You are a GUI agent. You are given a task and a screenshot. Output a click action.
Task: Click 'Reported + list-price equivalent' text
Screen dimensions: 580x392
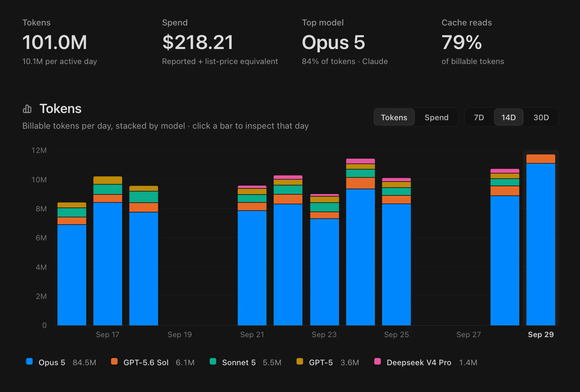tap(220, 61)
